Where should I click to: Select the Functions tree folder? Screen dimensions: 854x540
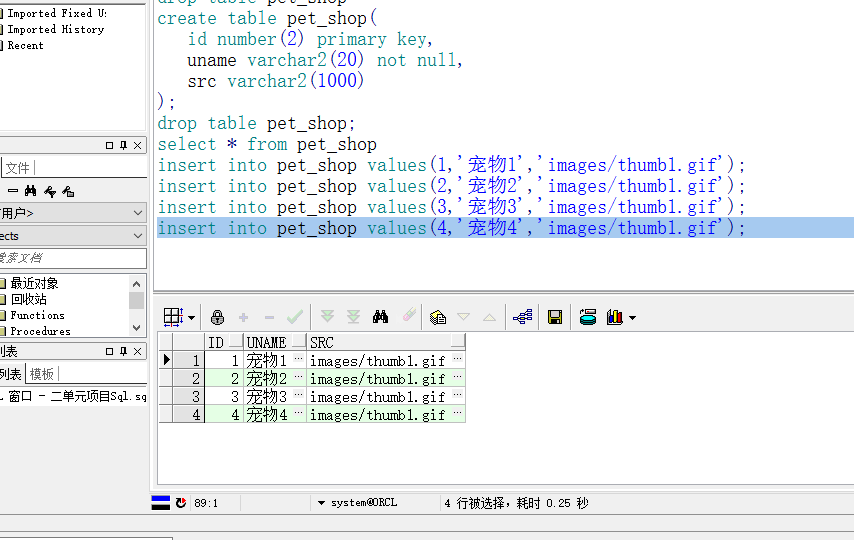37,315
